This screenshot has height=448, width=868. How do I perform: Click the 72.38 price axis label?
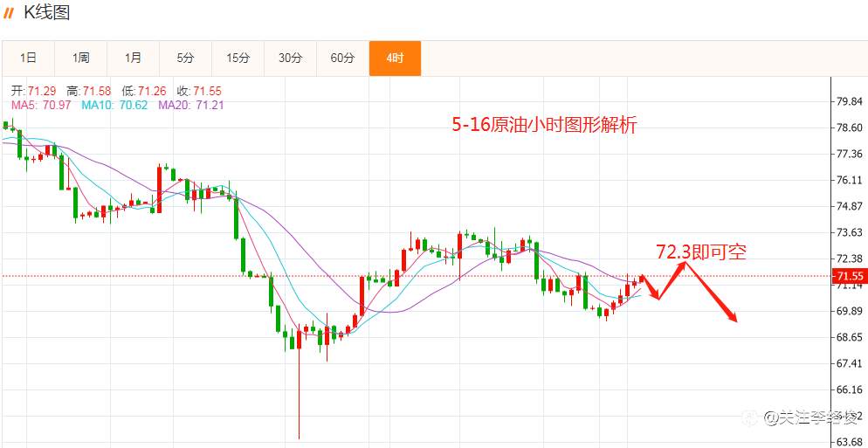(850, 259)
